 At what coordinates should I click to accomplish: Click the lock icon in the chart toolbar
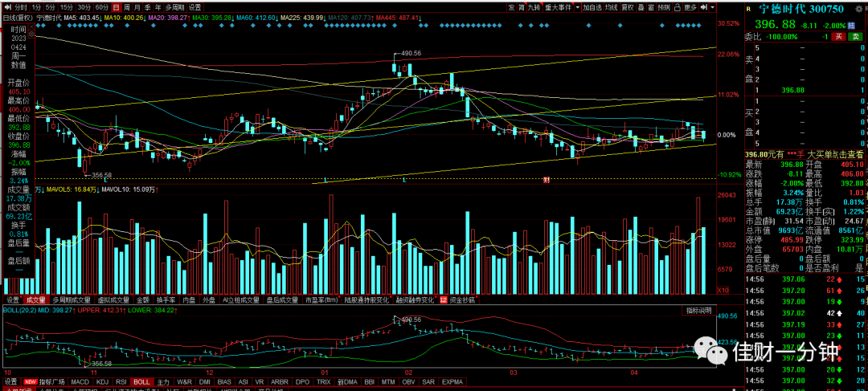tap(677, 8)
